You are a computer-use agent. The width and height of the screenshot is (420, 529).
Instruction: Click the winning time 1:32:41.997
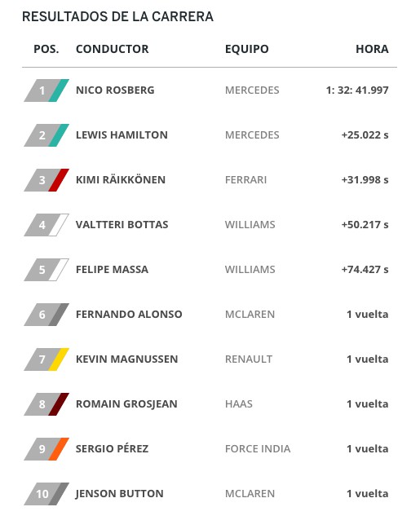pyautogui.click(x=357, y=90)
